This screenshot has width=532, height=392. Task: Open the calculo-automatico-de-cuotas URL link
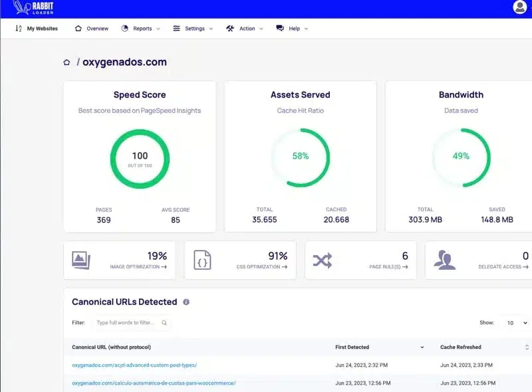coord(154,383)
